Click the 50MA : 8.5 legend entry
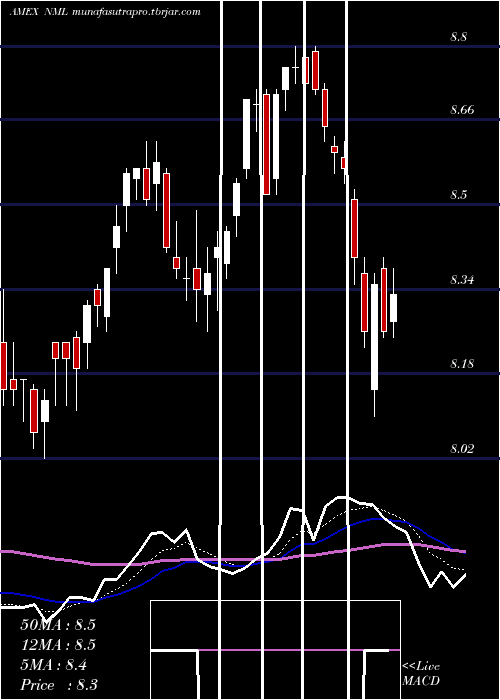Viewport: 500px width, 700px height. [58, 625]
